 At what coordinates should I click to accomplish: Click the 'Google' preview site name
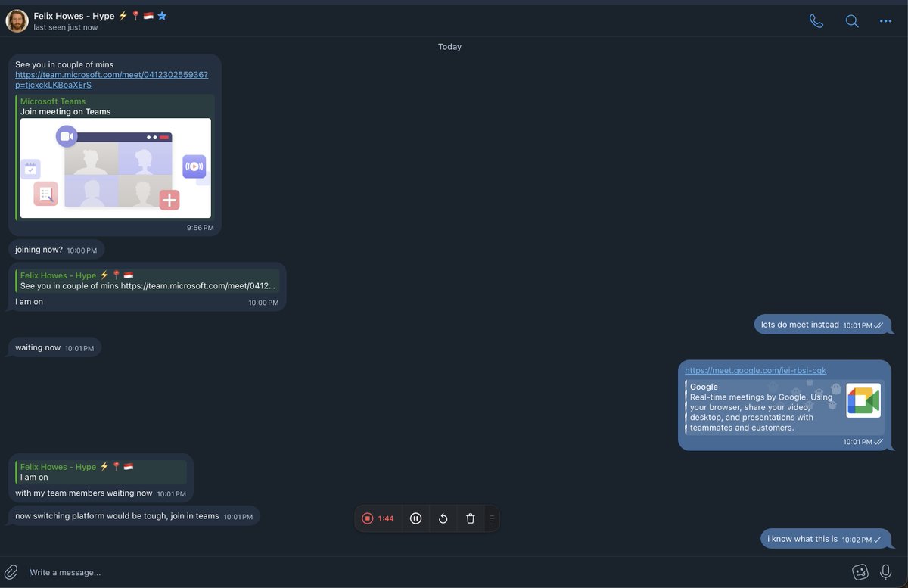tap(704, 387)
